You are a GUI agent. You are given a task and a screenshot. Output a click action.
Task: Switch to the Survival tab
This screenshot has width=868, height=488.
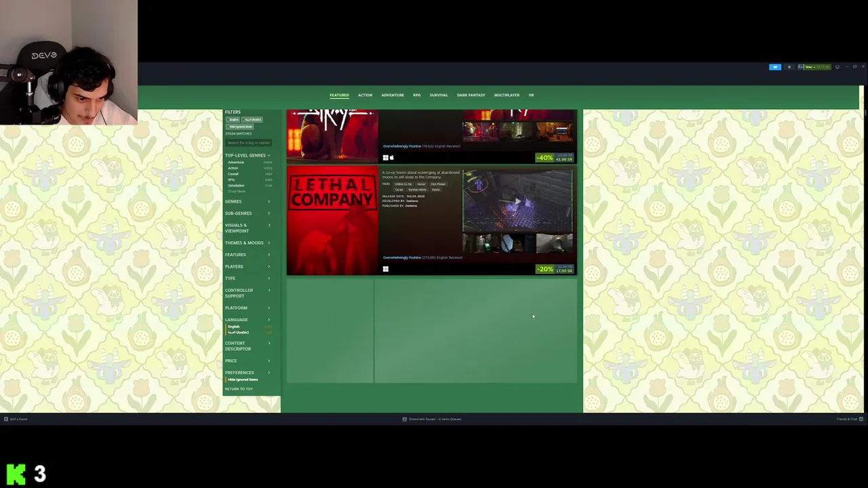(439, 95)
